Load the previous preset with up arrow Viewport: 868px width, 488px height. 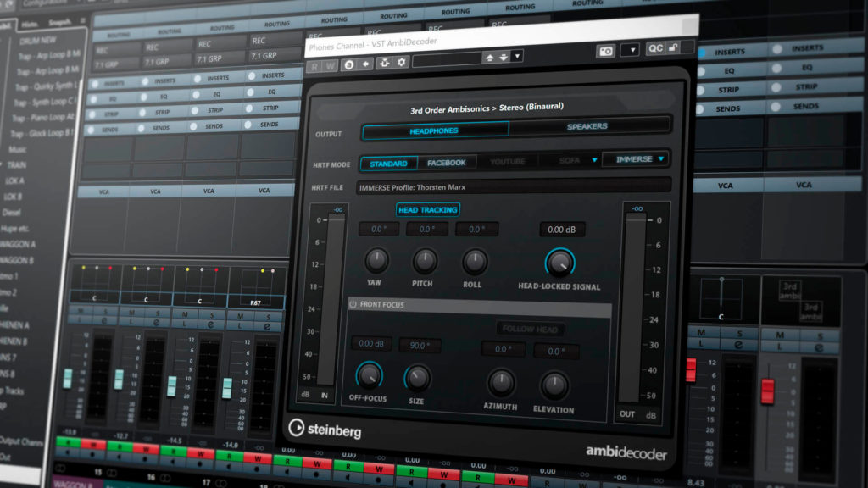[x=489, y=58]
